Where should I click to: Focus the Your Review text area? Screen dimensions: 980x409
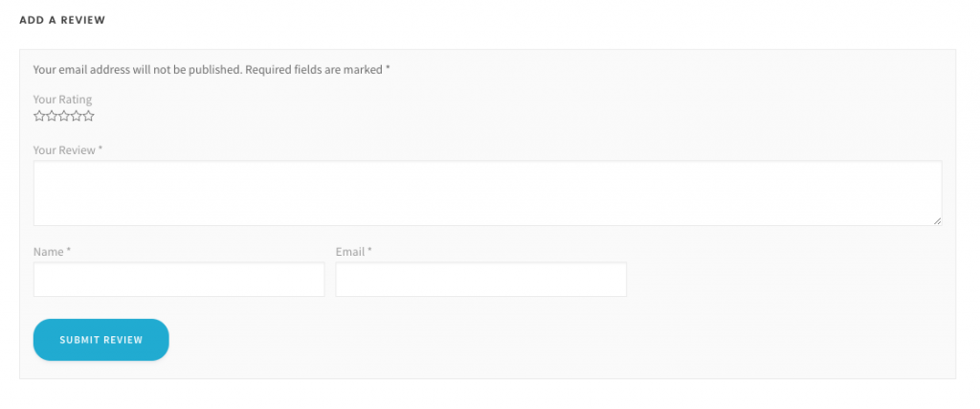coord(487,193)
